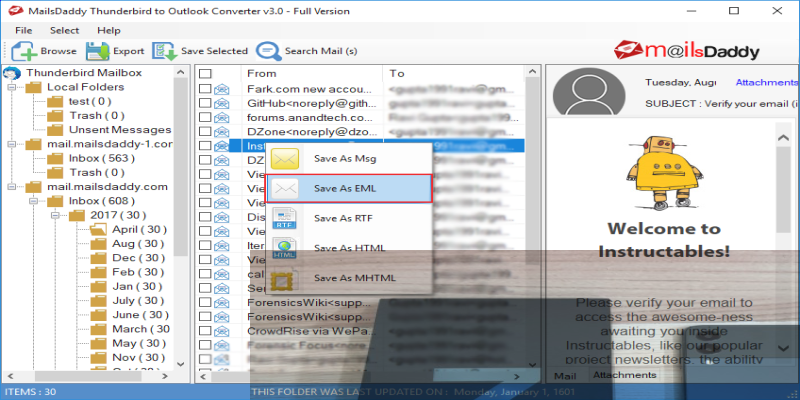Screen dimensions: 800x400
Task: Open the Help menu
Action: pyautogui.click(x=109, y=31)
